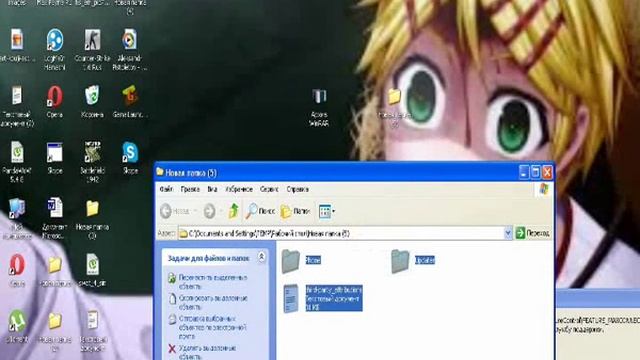This screenshot has height=360, width=640.
Task: Open the Поиск search pane
Action: [260, 211]
